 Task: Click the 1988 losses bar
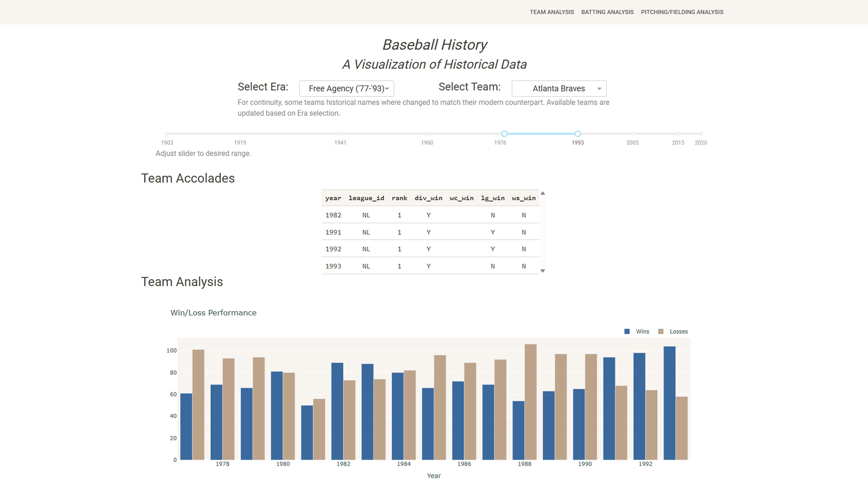531,402
